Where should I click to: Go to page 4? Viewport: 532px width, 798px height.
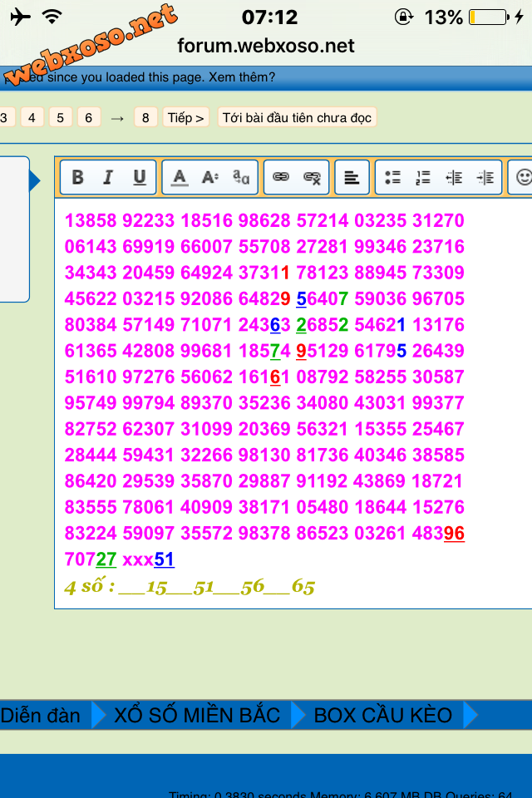click(x=32, y=117)
